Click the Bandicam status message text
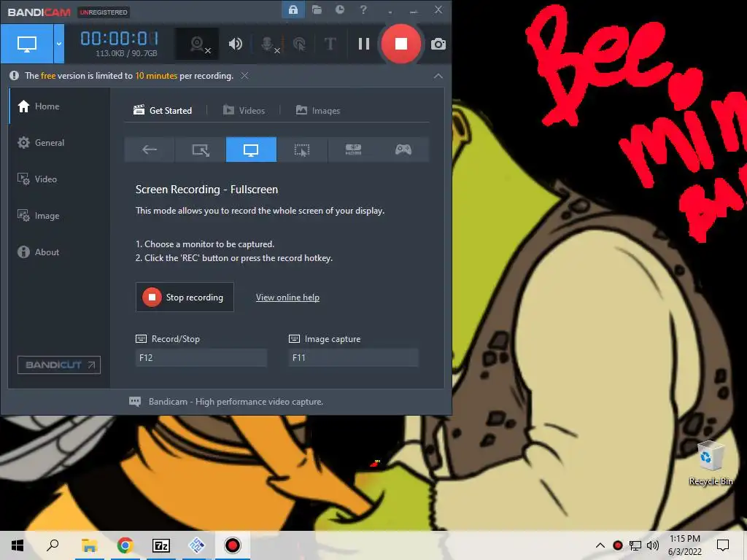Screen dimensions: 747x560 tap(236, 402)
